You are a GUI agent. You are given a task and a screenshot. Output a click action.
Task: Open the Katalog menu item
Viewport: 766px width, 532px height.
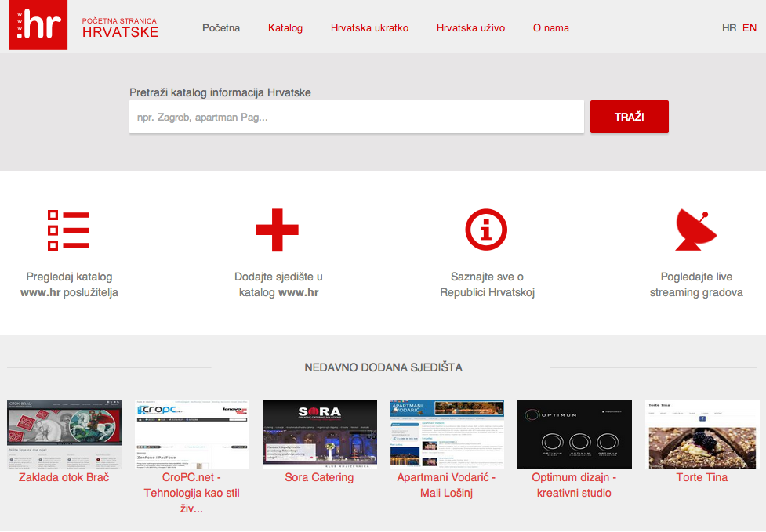point(285,28)
